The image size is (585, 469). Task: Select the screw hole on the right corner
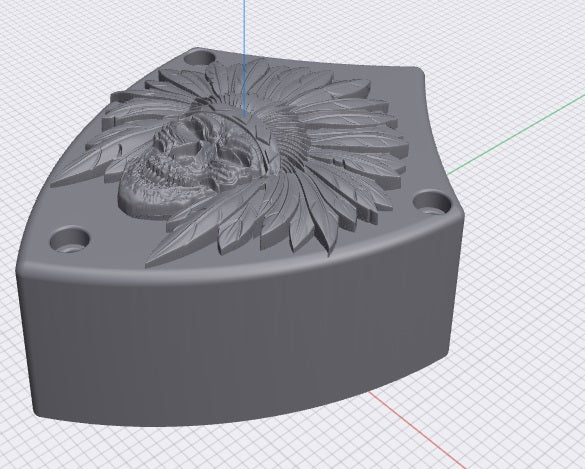coord(432,203)
